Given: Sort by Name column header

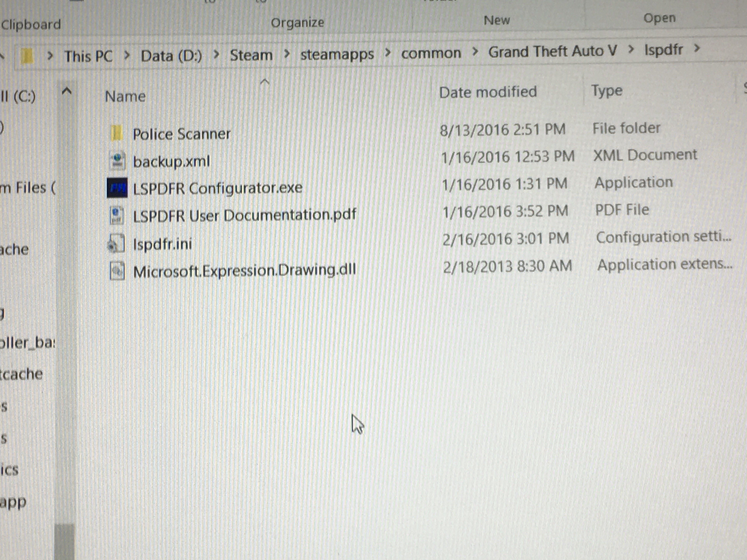Looking at the screenshot, I should tap(125, 96).
